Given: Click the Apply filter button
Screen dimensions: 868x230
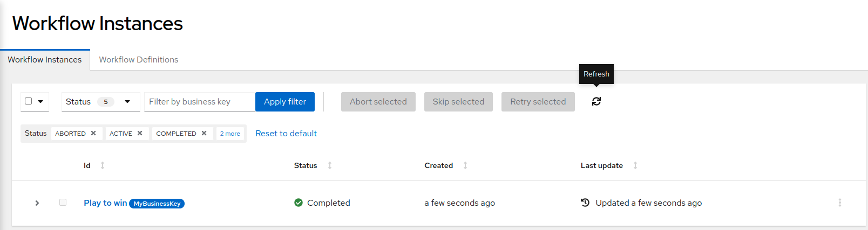Looking at the screenshot, I should (x=284, y=101).
